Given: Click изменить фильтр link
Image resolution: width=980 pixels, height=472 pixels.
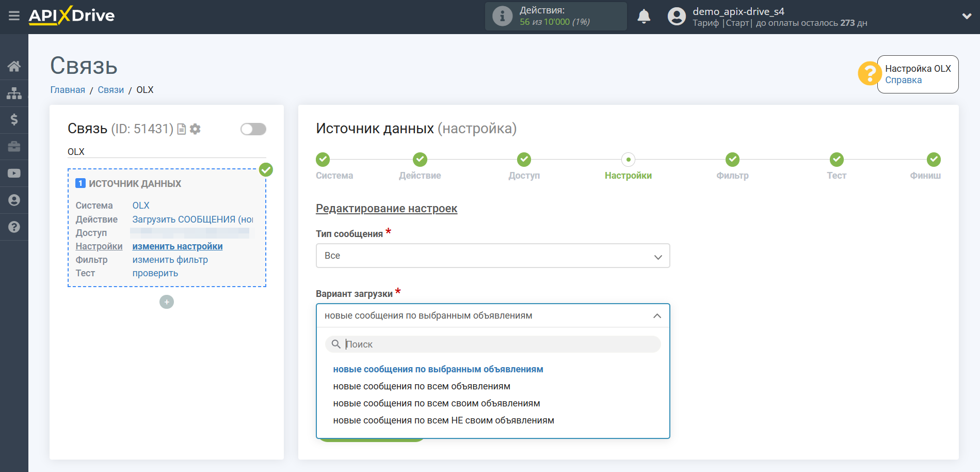Looking at the screenshot, I should (x=170, y=260).
